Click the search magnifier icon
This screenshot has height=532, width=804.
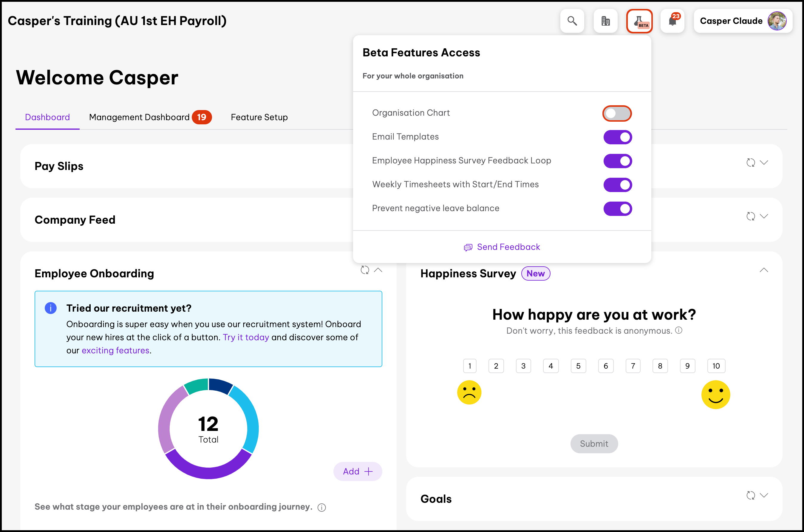click(572, 21)
